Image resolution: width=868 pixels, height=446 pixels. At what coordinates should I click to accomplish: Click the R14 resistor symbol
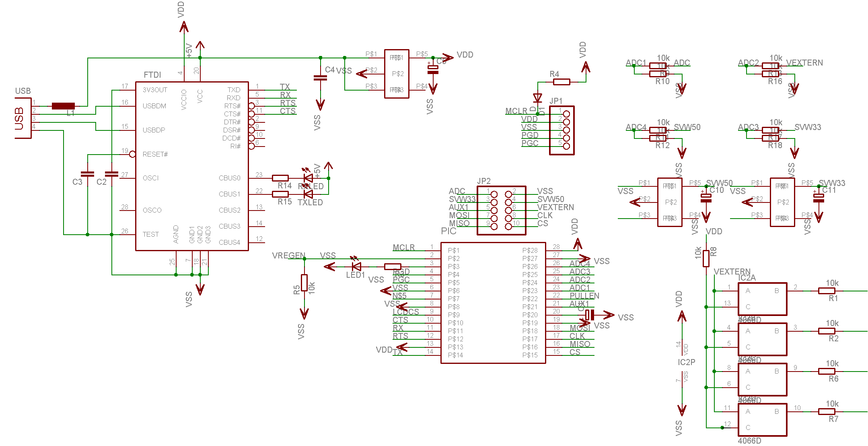point(280,178)
